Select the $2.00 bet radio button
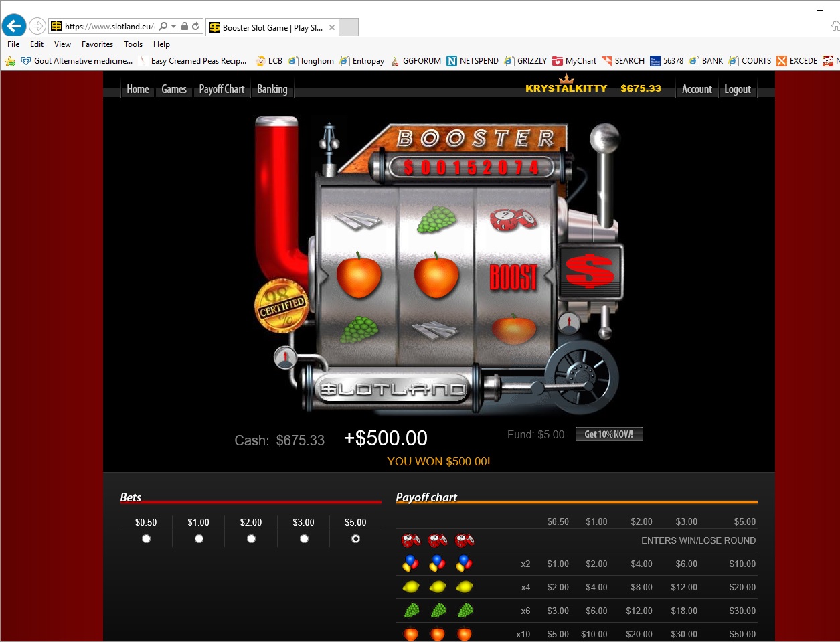The height and width of the screenshot is (642, 840). pos(251,539)
